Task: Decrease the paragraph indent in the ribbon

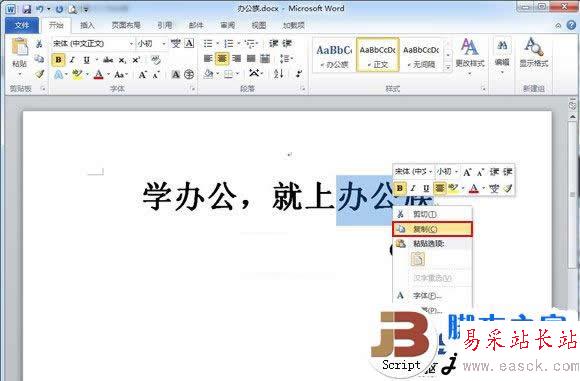Action: coord(274,44)
